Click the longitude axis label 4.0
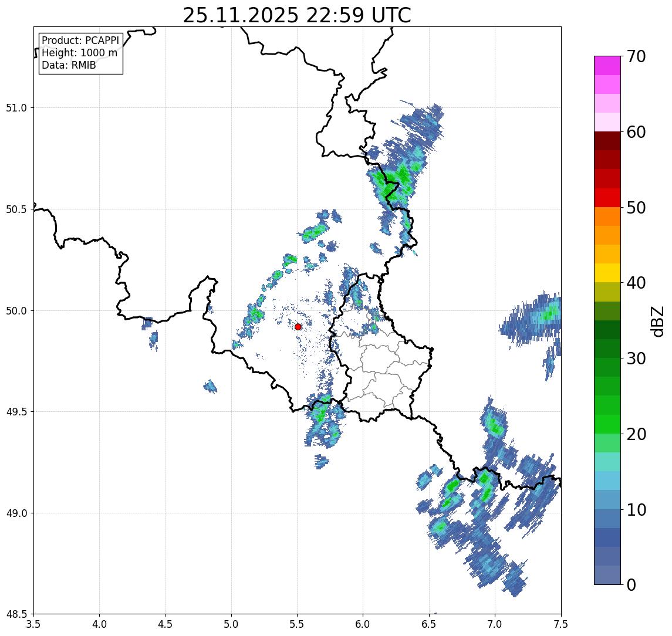672x636 pixels. tap(99, 624)
